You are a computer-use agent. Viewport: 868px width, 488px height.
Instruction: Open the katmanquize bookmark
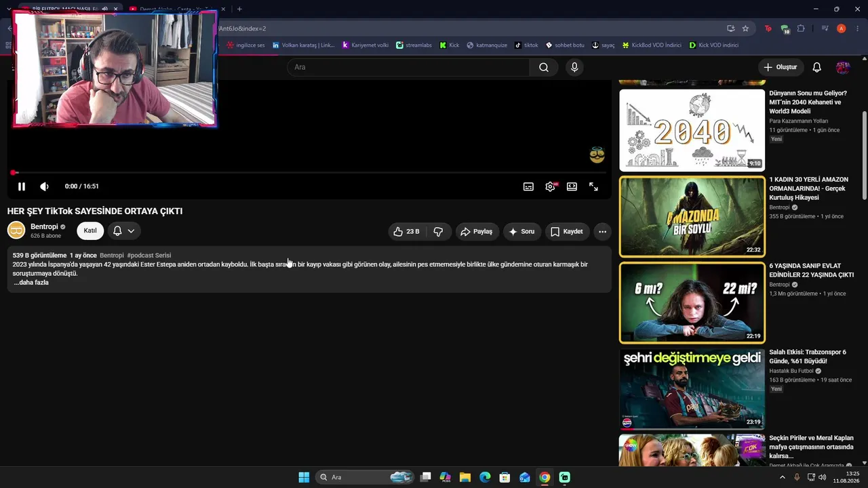(486, 45)
